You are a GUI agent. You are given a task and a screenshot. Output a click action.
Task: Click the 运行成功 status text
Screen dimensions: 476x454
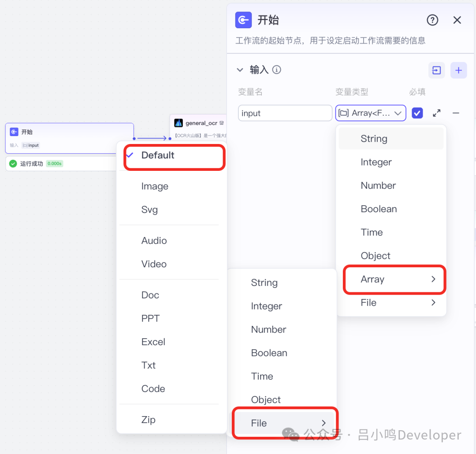[x=32, y=164]
